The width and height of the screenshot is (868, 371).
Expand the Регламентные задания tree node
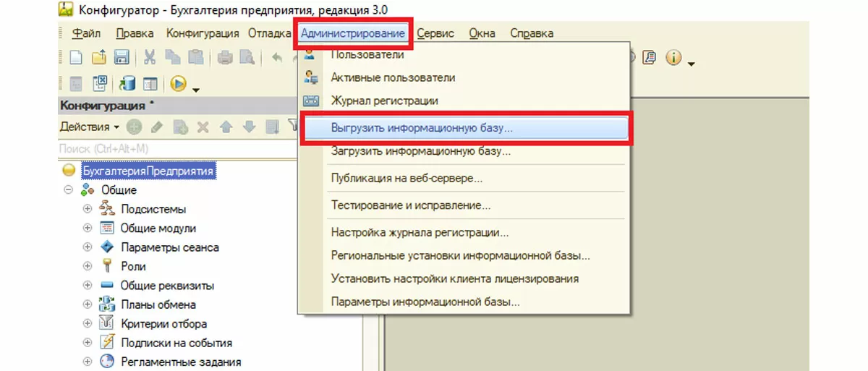tap(88, 362)
